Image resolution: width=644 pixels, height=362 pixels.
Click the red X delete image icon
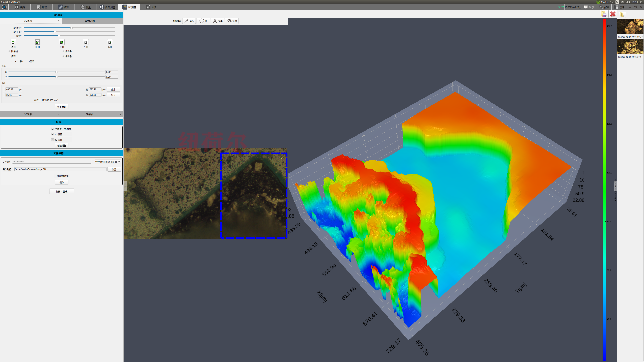[x=613, y=14]
